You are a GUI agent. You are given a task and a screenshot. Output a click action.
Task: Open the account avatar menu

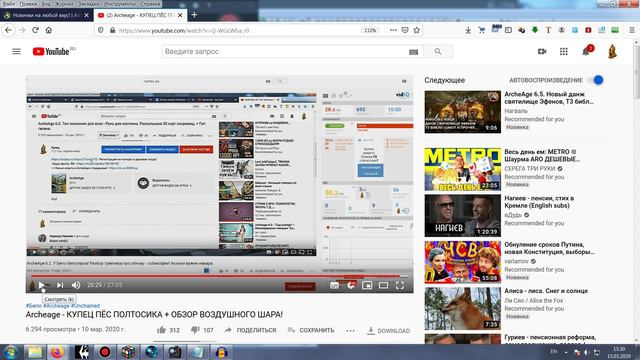click(x=612, y=51)
